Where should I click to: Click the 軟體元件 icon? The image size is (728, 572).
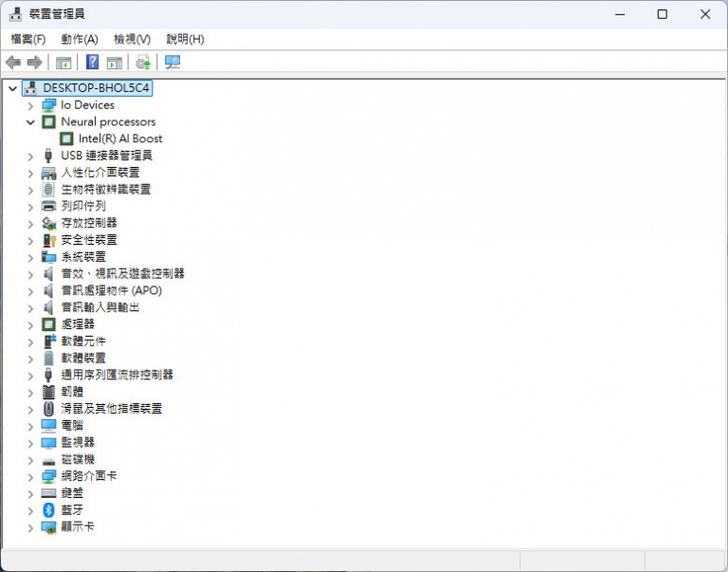(x=49, y=341)
